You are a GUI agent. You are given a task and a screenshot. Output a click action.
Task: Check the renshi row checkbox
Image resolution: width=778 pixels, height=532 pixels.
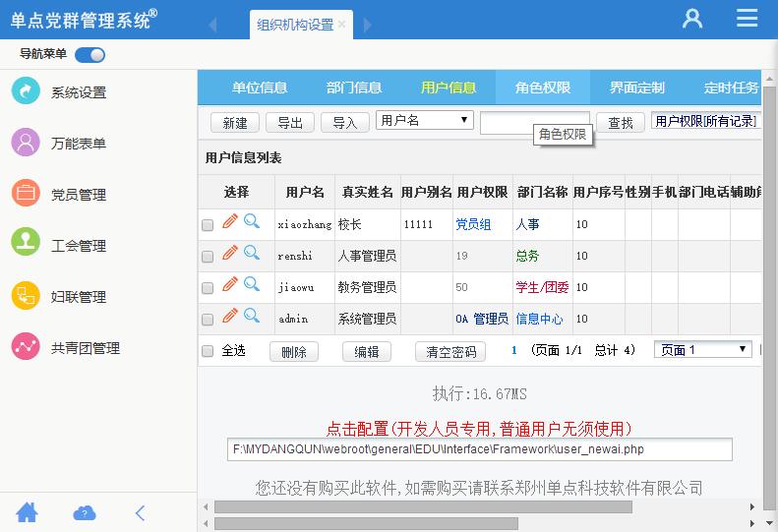208,256
